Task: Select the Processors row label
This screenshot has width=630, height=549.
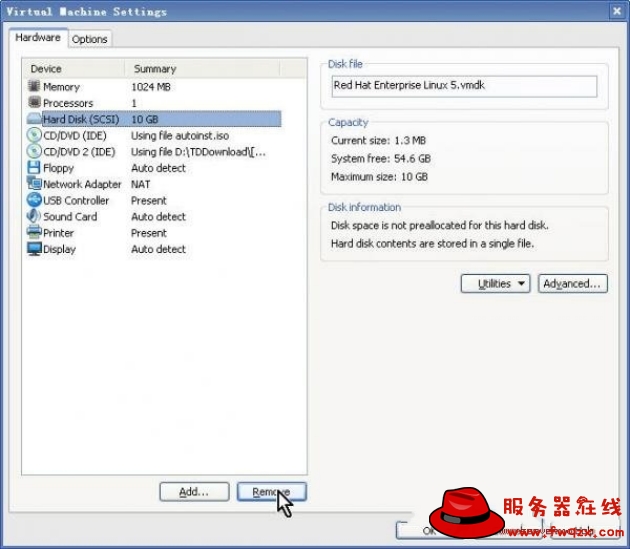Action: click(68, 103)
